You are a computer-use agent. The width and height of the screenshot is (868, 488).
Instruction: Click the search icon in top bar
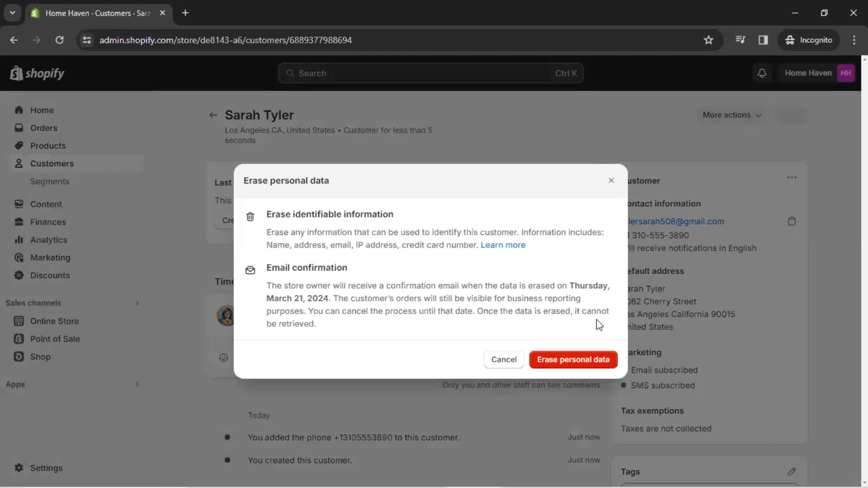point(290,73)
